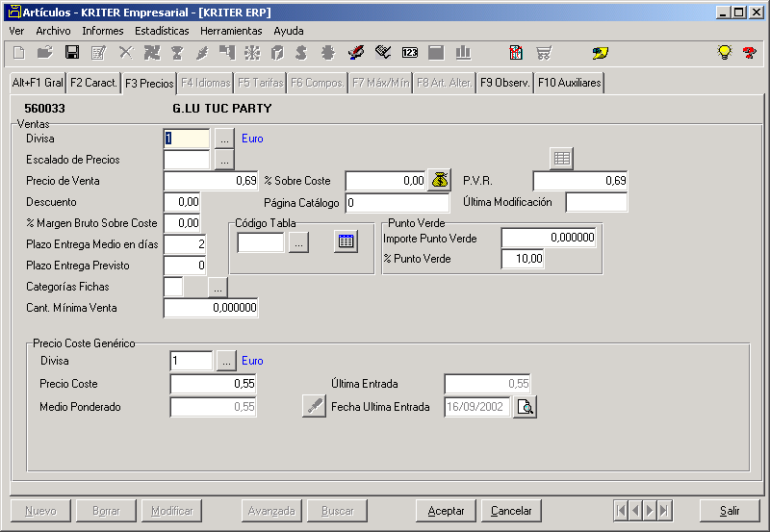770x532 pixels.
Task: Go to the last record navigation arrow
Action: point(664,511)
